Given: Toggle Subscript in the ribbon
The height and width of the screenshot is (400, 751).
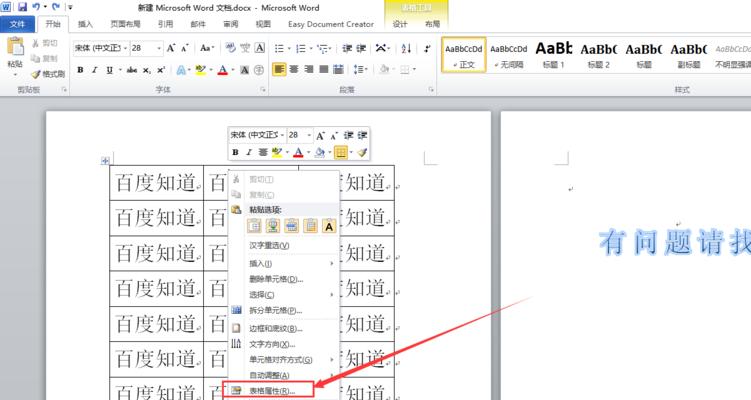Looking at the screenshot, I should click(147, 70).
